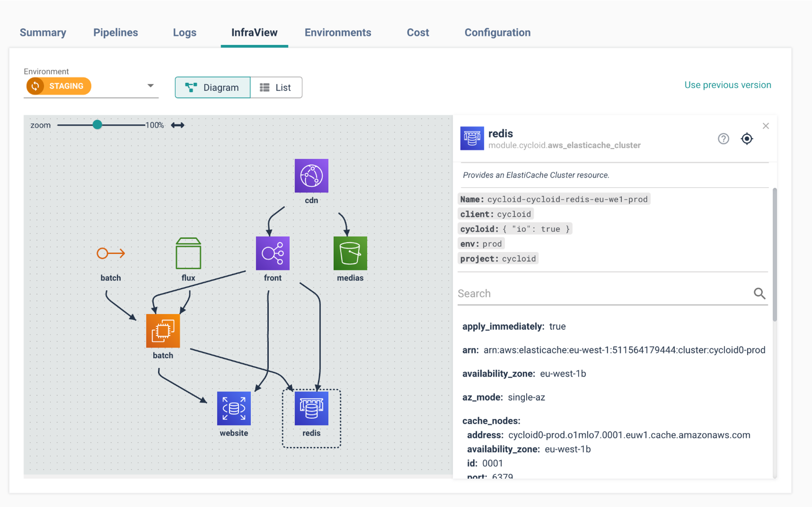This screenshot has width=812, height=507.
Task: Open the Environments tab
Action: pos(338,33)
